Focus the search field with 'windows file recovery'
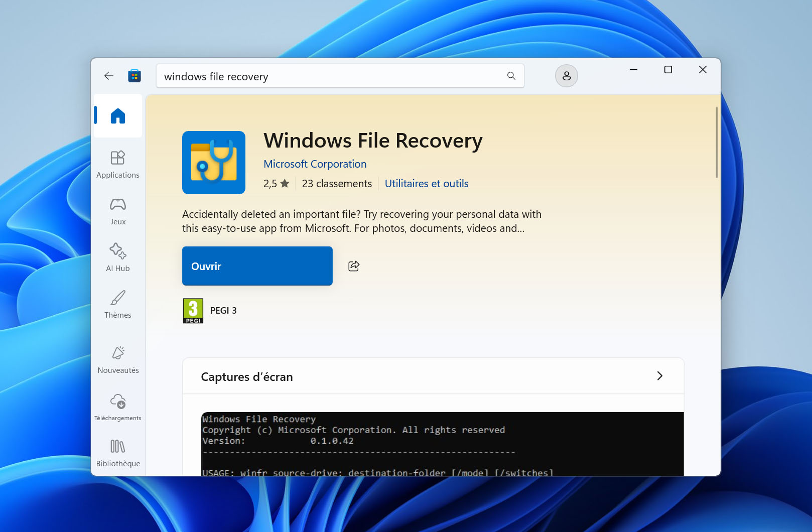Viewport: 812px width, 532px height. (340, 76)
